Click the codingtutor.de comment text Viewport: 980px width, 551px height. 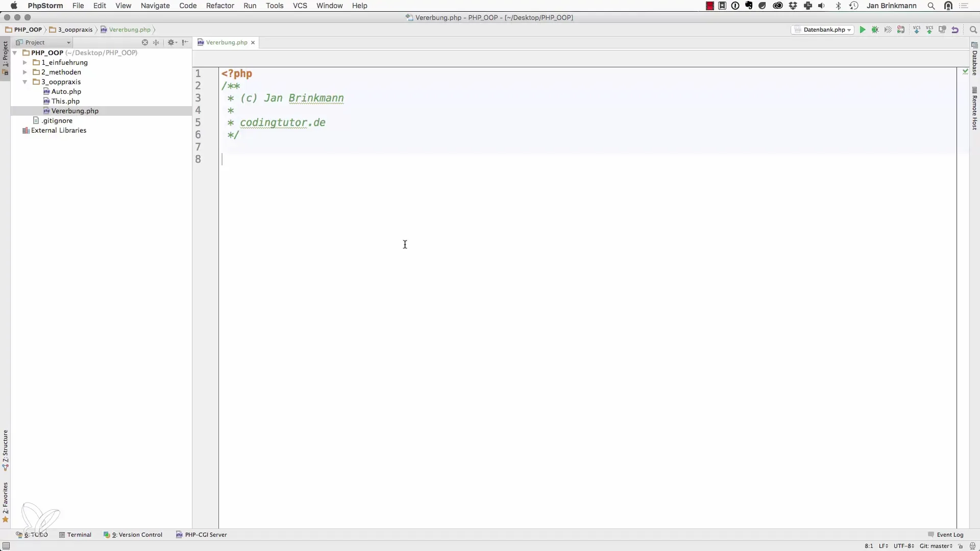282,122
